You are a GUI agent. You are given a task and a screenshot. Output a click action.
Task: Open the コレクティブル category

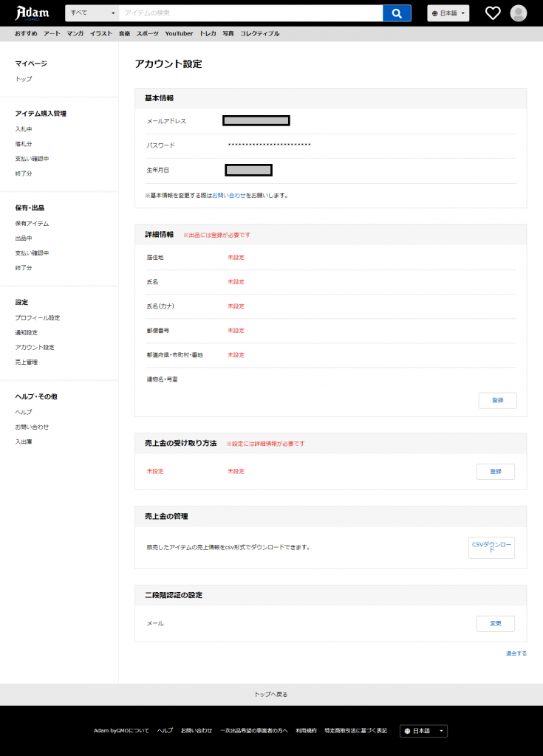coord(260,33)
